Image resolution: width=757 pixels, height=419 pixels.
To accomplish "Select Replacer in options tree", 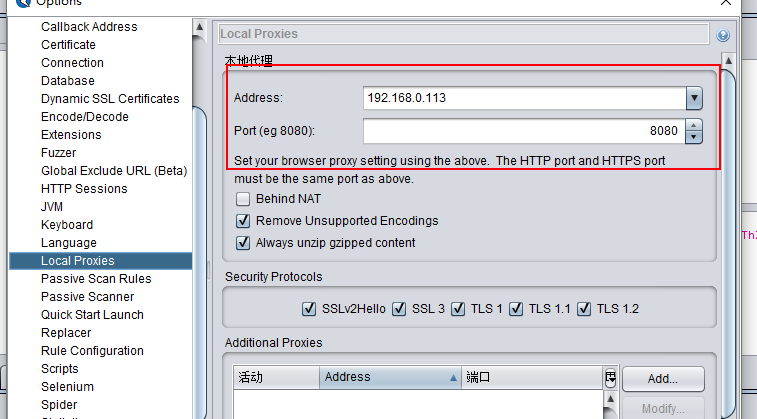I will [x=66, y=333].
